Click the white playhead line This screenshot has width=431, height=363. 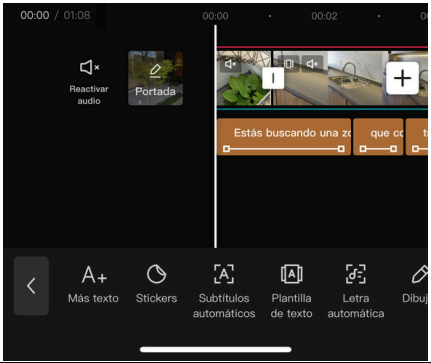pyautogui.click(x=215, y=137)
